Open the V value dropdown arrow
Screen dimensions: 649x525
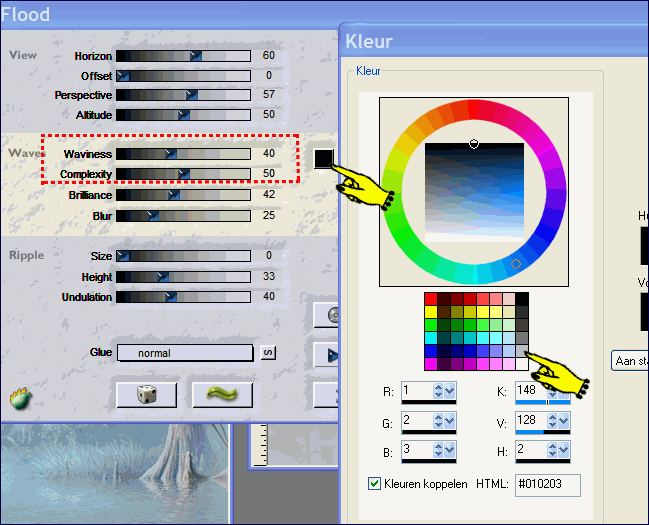click(563, 421)
